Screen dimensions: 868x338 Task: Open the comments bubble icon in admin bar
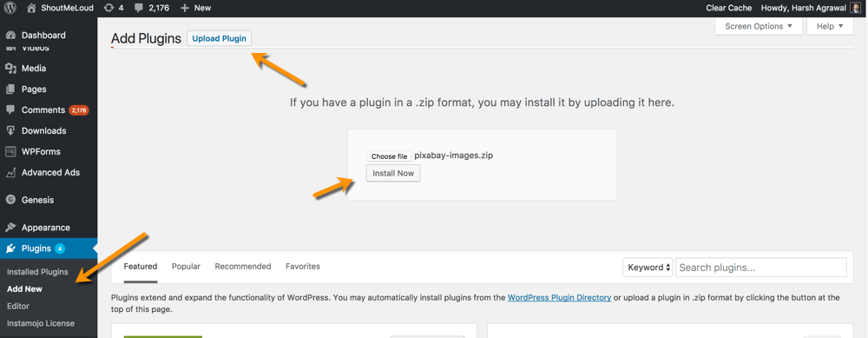139,8
